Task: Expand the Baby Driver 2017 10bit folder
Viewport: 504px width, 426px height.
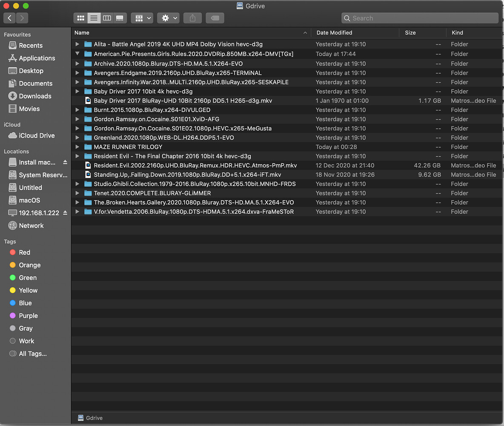Action: pyautogui.click(x=77, y=92)
